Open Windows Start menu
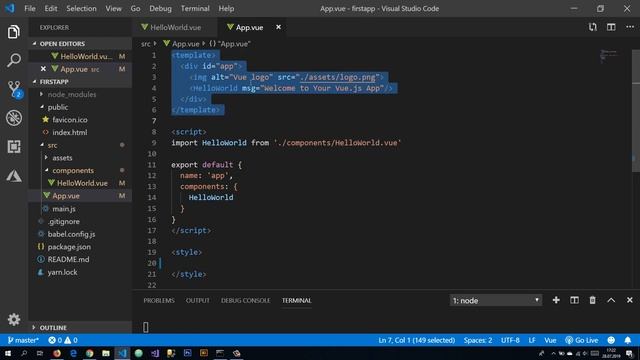The width and height of the screenshot is (640, 360). coord(8,353)
